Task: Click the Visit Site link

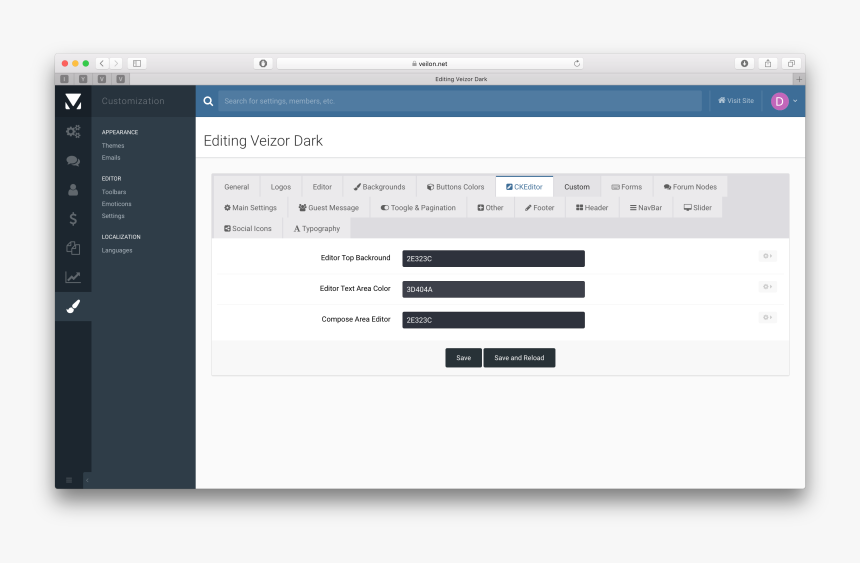Action: [736, 101]
